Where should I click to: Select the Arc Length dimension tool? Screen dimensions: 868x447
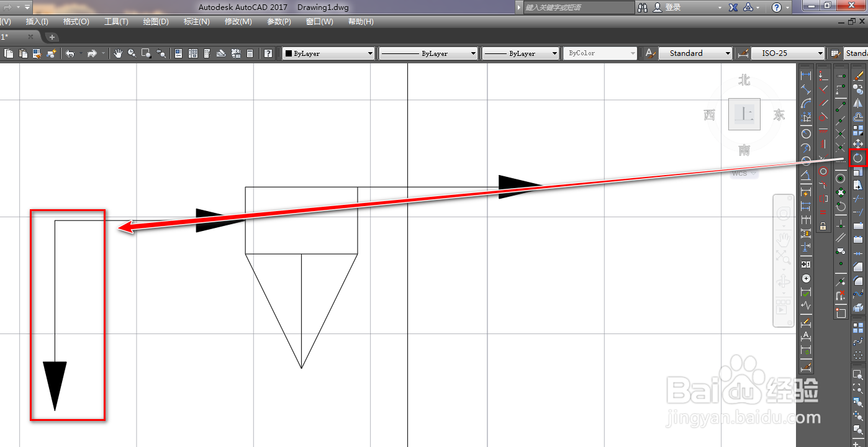click(807, 102)
